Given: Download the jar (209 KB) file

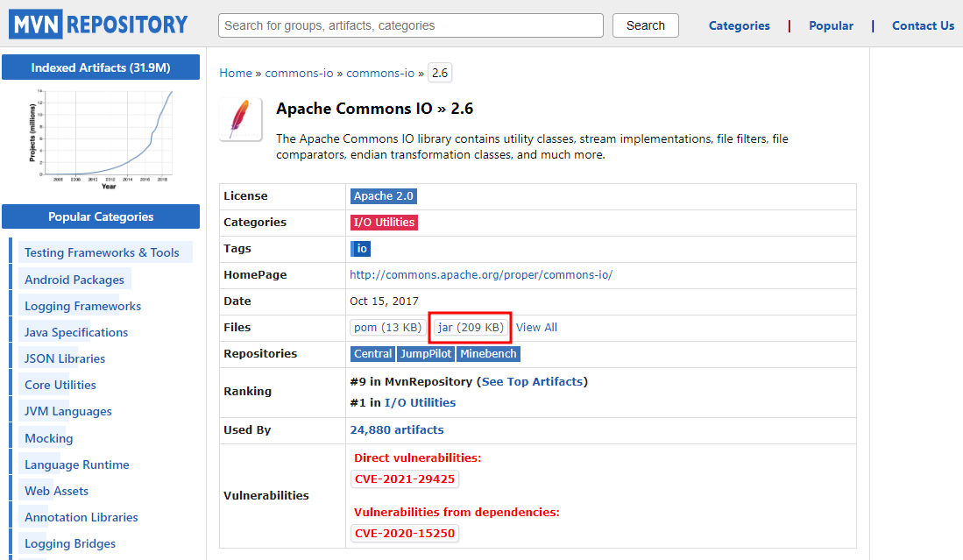Looking at the screenshot, I should (x=471, y=327).
